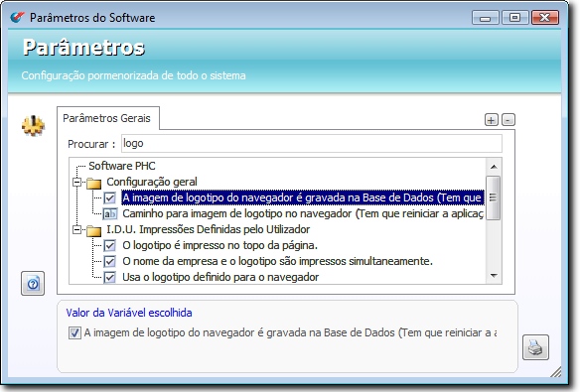Click the PHC app icon in title bar
The width and height of the screenshot is (580, 392).
[17, 17]
